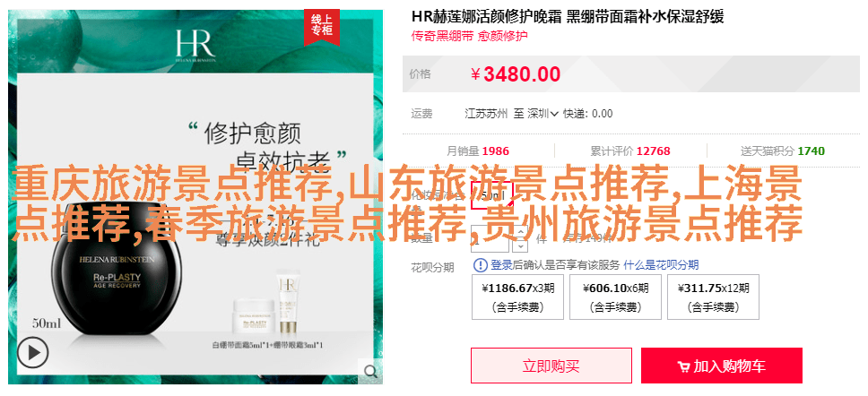The width and height of the screenshot is (868, 396).
Task: Click the 登录 login link
Action: (x=501, y=265)
